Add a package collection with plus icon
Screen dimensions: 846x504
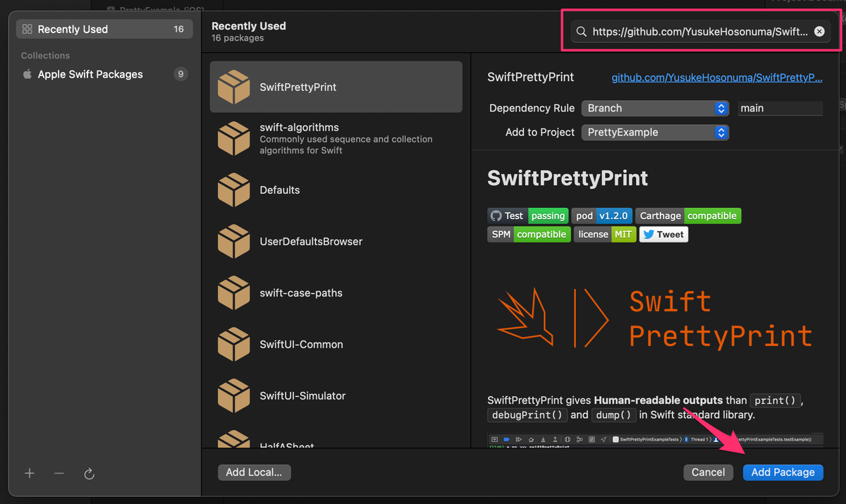click(30, 474)
